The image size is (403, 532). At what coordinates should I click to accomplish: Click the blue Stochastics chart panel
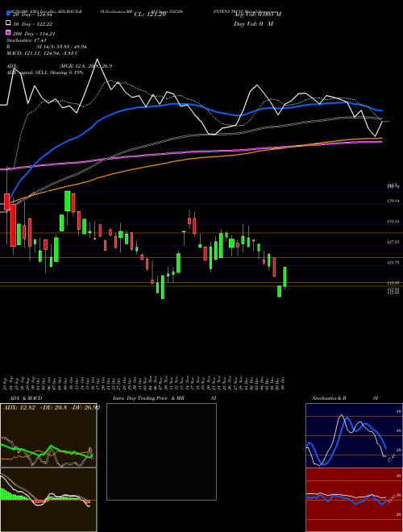coord(354,435)
